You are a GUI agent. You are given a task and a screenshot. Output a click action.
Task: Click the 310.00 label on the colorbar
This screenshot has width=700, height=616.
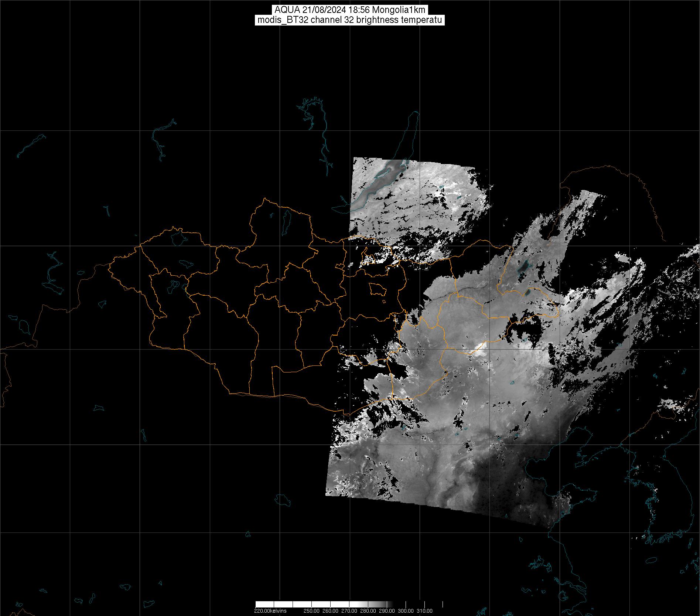pos(424,611)
